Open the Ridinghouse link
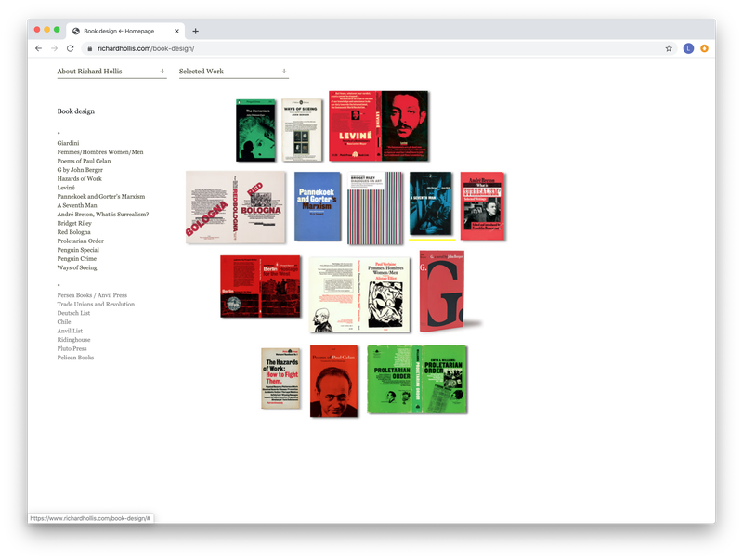743x560 pixels. [x=73, y=340]
